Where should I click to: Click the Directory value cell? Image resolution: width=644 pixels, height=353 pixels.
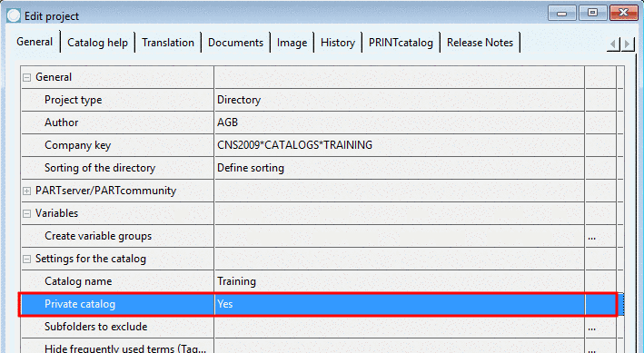pos(400,100)
